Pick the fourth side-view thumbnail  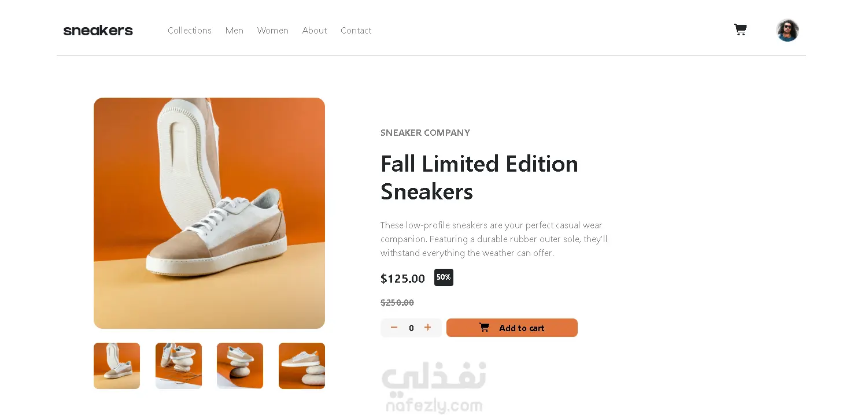click(x=302, y=366)
